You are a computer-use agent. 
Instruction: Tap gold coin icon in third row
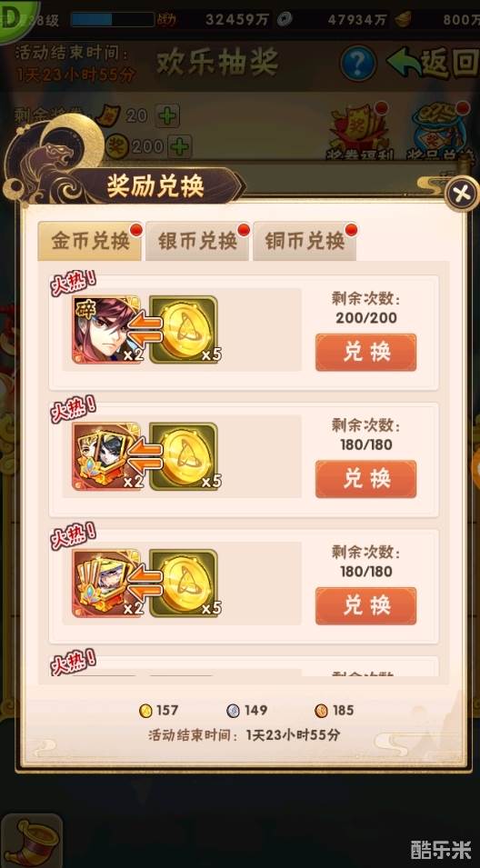[184, 583]
